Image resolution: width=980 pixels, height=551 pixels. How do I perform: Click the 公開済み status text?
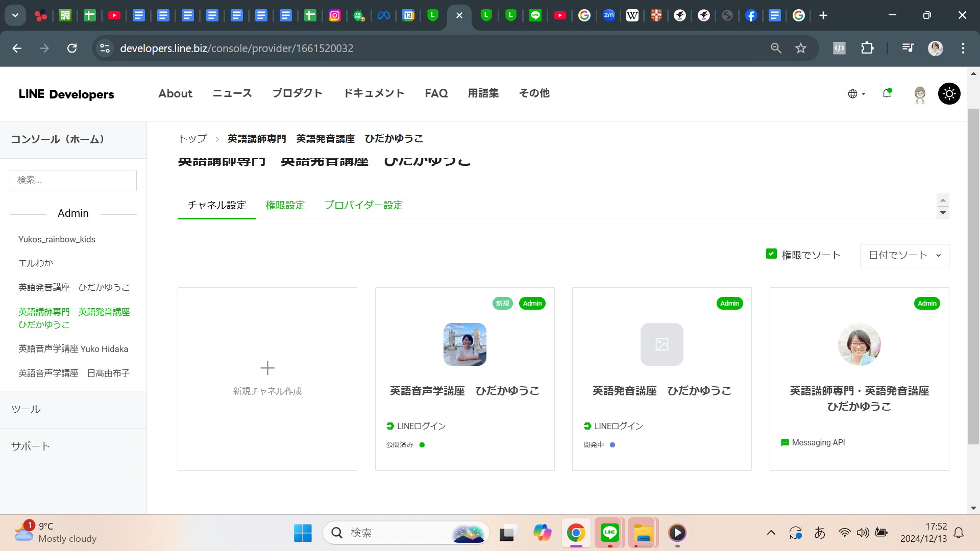[400, 445]
